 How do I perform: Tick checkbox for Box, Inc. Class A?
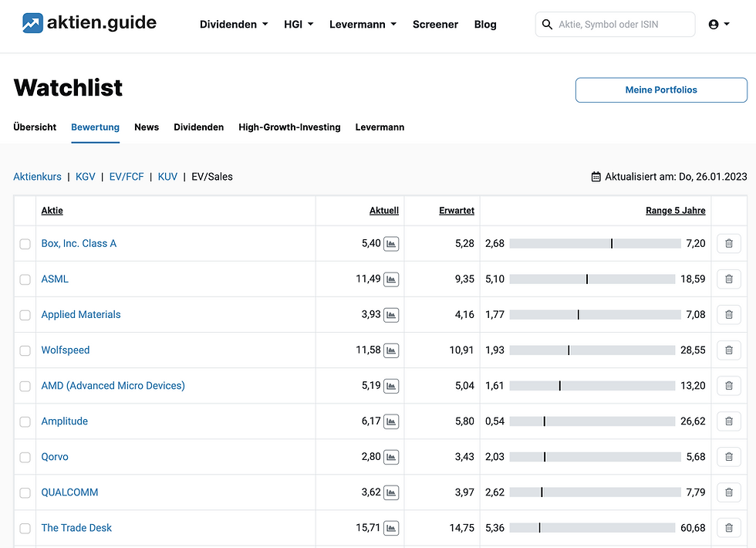25,244
